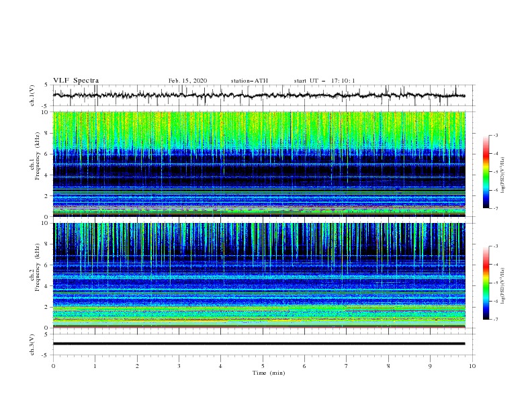Click the ch.3 flat black trace
This screenshot has width=532, height=411.
pos(259,344)
